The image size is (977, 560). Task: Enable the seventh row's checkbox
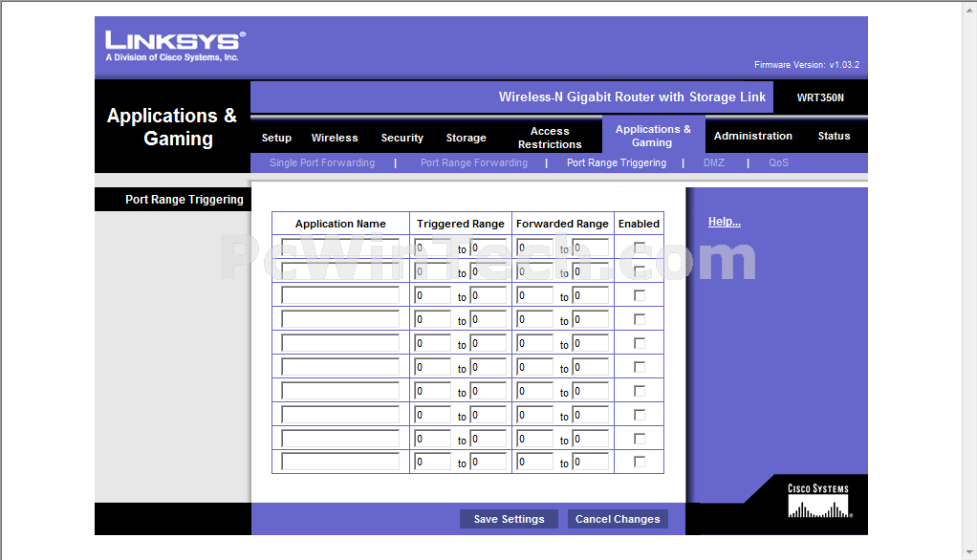(x=640, y=391)
